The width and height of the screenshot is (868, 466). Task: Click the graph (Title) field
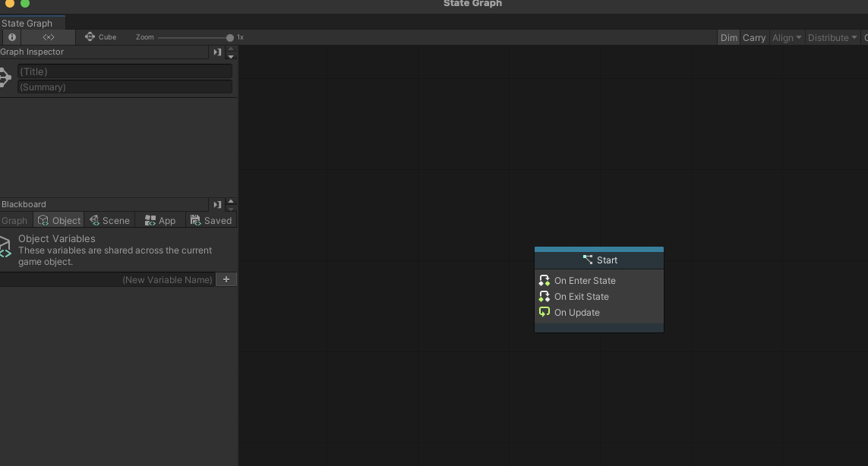click(x=125, y=71)
